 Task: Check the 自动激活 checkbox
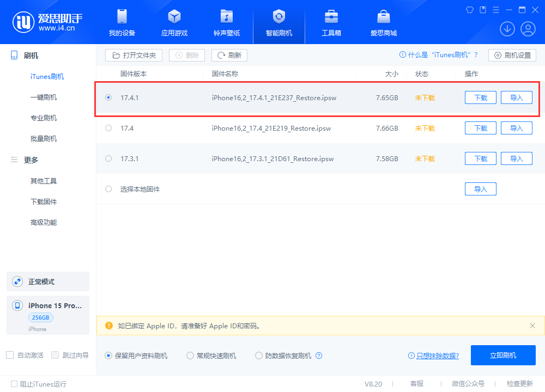[9, 354]
